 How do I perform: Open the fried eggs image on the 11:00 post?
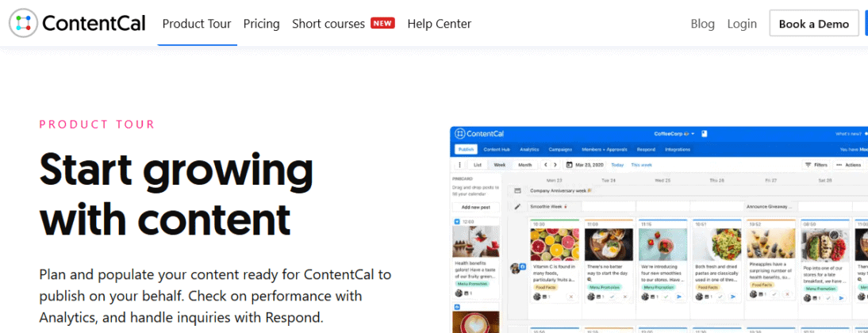pyautogui.click(x=609, y=244)
